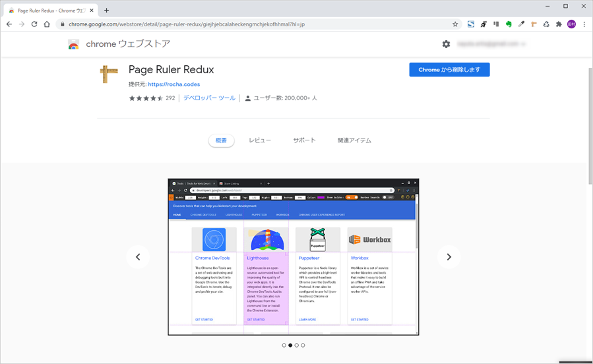This screenshot has width=593, height=364.
Task: Activate the eyedropper color picker extension
Action: 521,24
